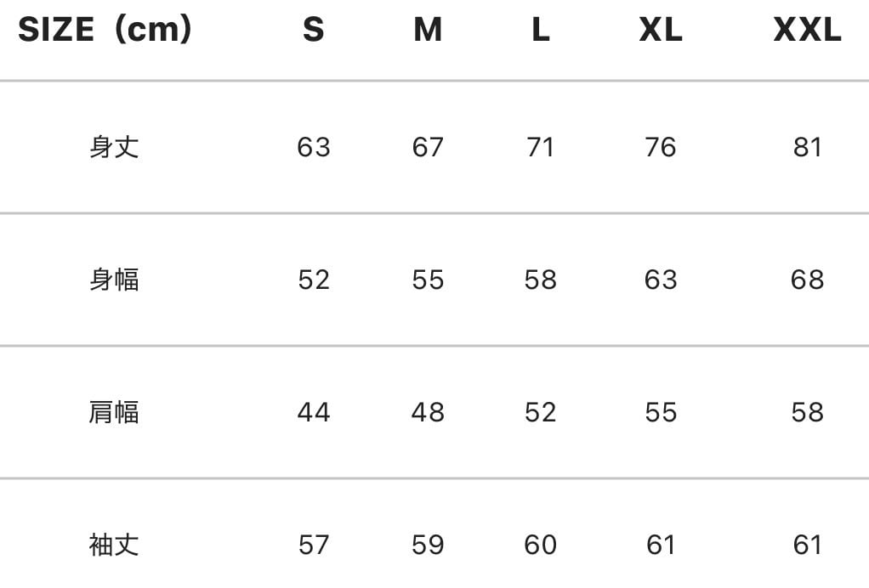Select the 袖丈 row label
The image size is (869, 588).
[114, 545]
